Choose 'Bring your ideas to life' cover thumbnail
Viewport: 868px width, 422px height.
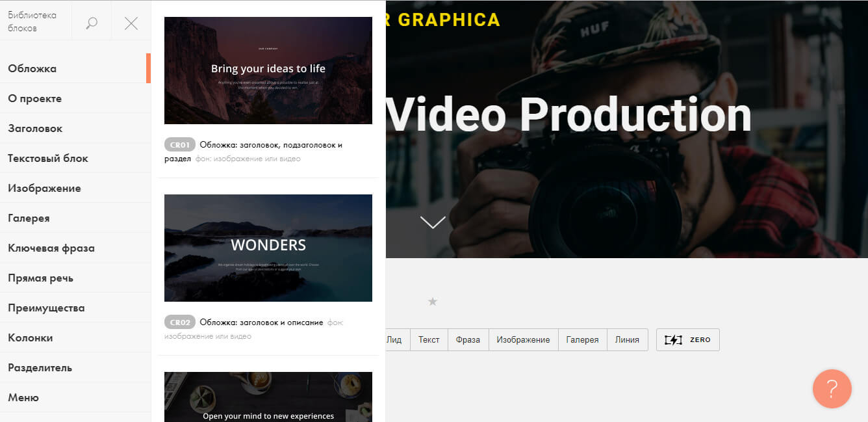[268, 70]
